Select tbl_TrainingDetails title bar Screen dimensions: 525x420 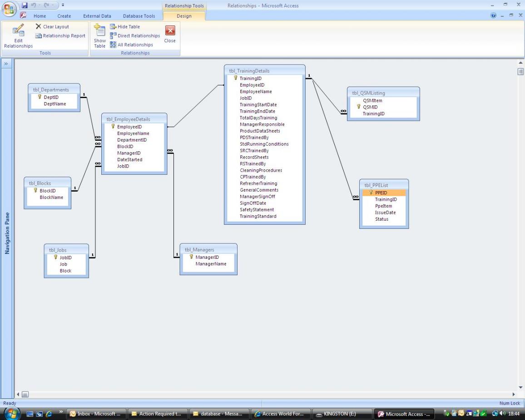(264, 71)
